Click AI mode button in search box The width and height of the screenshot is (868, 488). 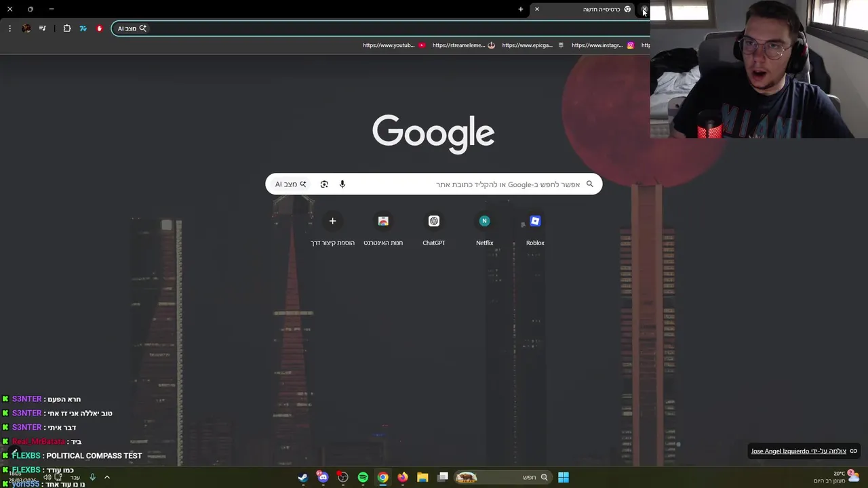[291, 184]
